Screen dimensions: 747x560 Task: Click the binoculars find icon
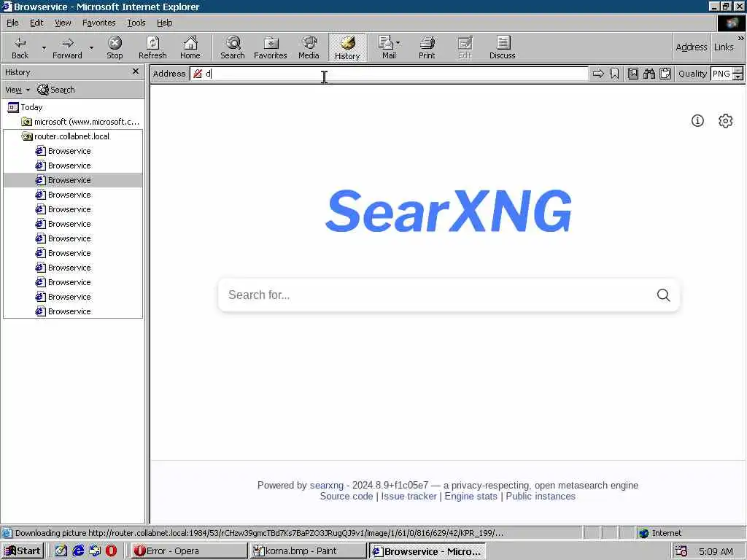[x=649, y=74]
